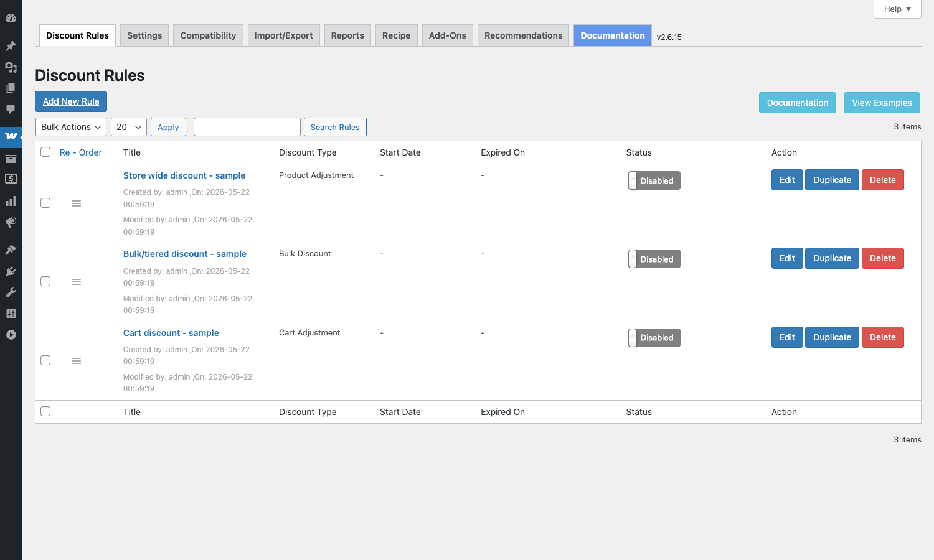Switch to the Import/Export tab

click(283, 35)
